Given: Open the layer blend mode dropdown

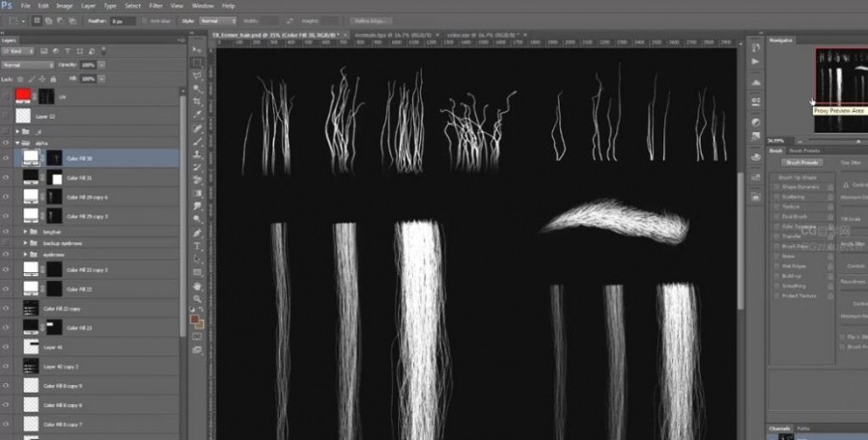Looking at the screenshot, I should click(28, 65).
